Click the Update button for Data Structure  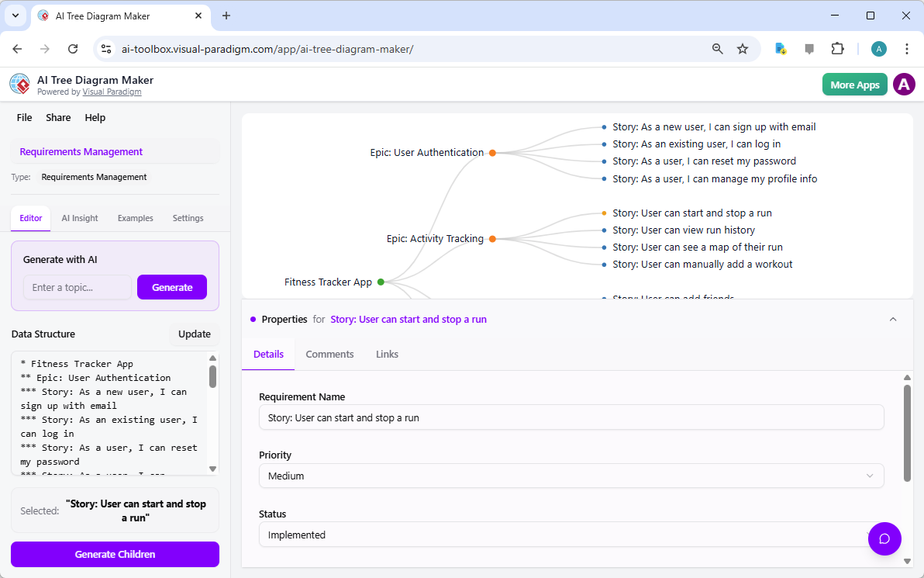click(194, 334)
